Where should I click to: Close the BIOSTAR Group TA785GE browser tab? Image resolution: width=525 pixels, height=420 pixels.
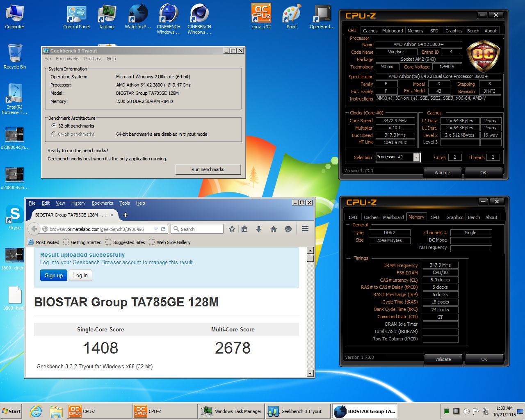[112, 215]
